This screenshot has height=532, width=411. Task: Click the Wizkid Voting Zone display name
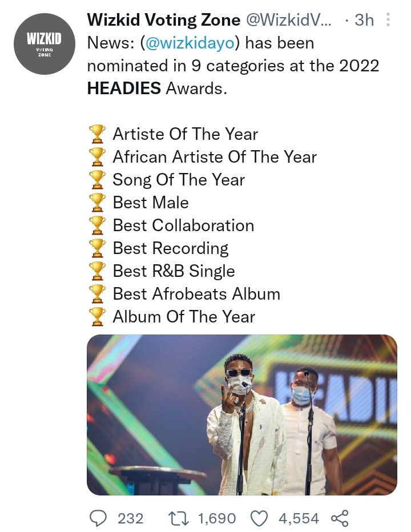click(163, 21)
